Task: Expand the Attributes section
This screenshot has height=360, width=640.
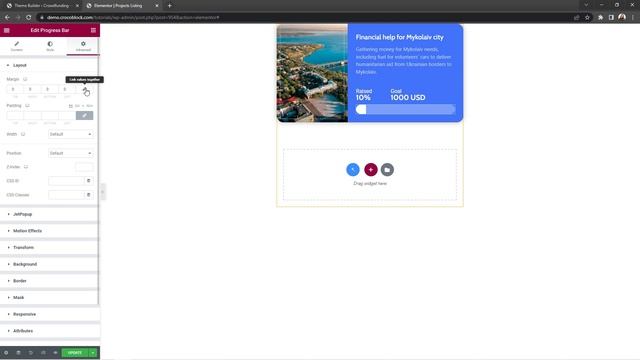Action: 49,331
